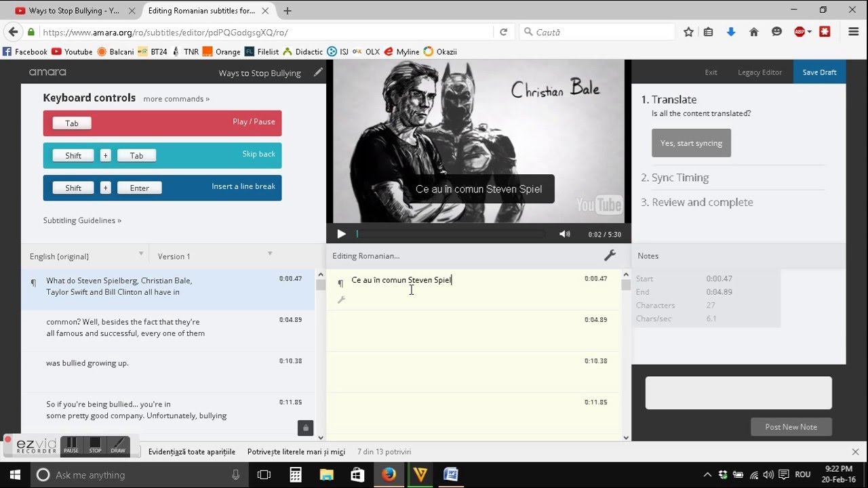Click the paragraph mark in the Romanian subtitle row
Image resolution: width=868 pixels, height=488 pixels.
(x=340, y=283)
